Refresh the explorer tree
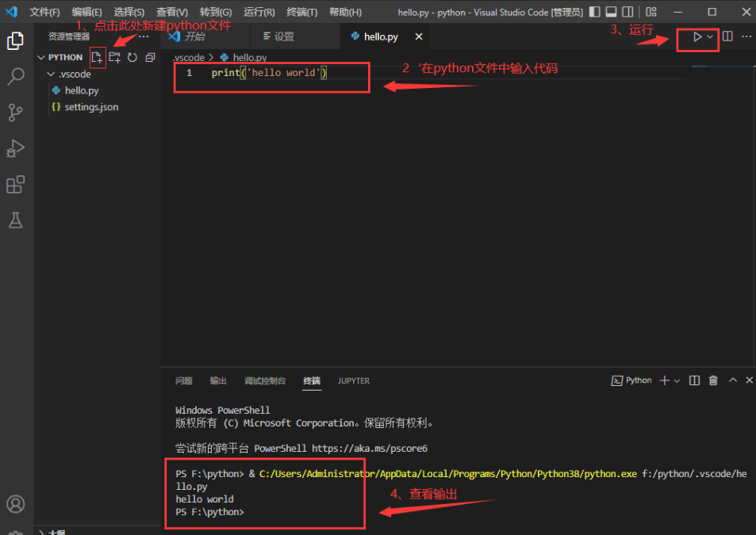The width and height of the screenshot is (756, 535). pyautogui.click(x=132, y=58)
